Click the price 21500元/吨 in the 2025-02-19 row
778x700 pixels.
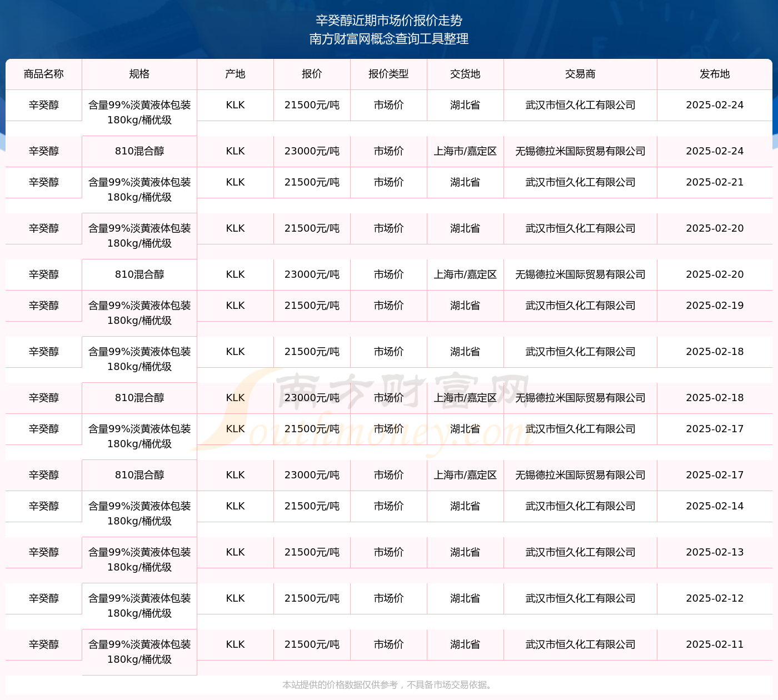(312, 306)
